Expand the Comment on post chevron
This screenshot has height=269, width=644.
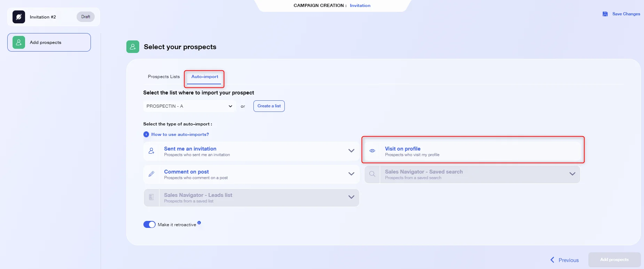coord(351,174)
